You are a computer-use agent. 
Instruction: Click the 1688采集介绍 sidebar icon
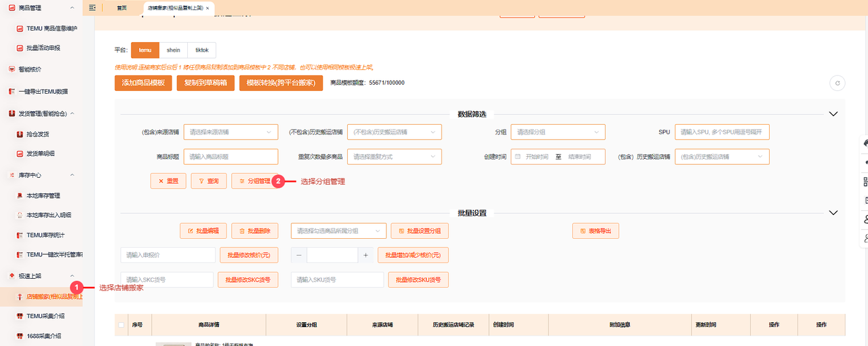pos(20,336)
